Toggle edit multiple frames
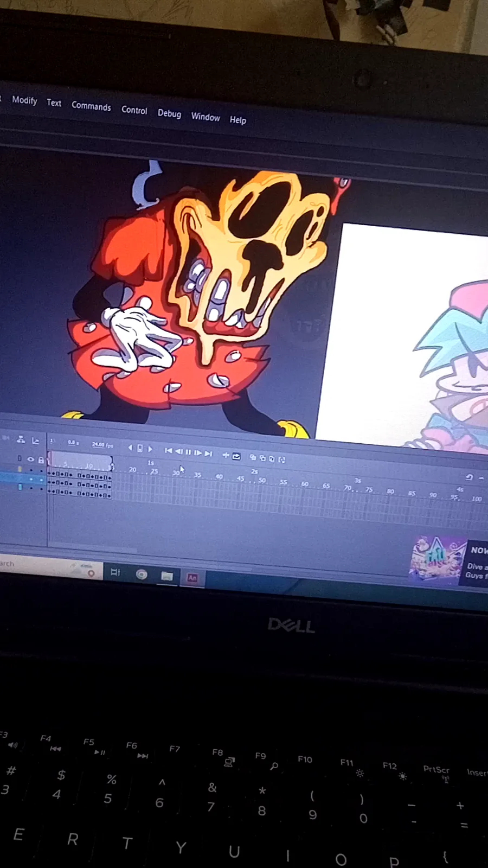The image size is (488, 868). [x=272, y=459]
